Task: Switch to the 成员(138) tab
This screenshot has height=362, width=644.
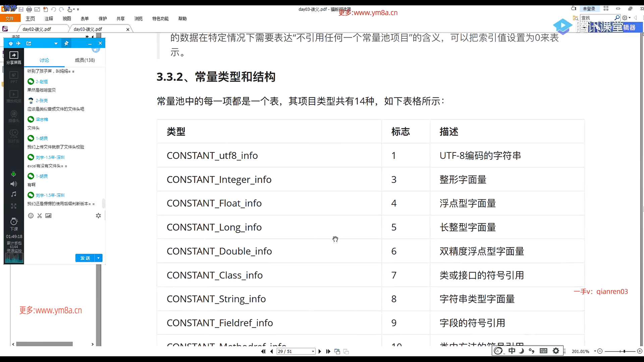Action: pos(85,60)
